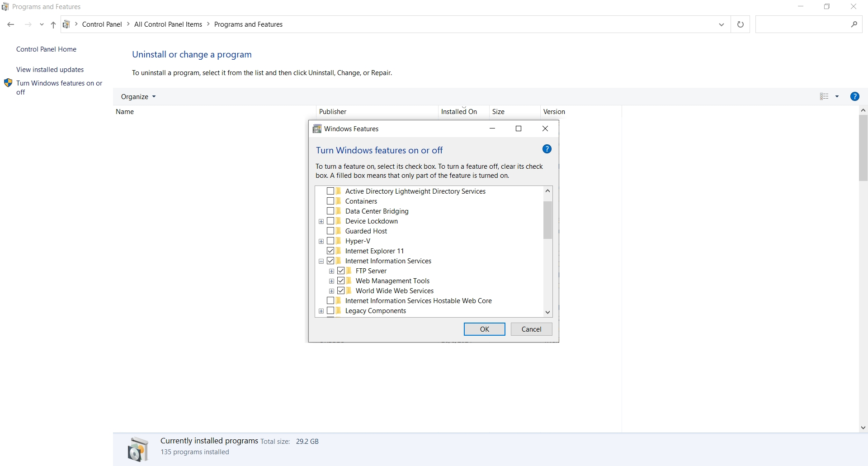
Task: Toggle the Guarded Host checkbox
Action: 330,231
